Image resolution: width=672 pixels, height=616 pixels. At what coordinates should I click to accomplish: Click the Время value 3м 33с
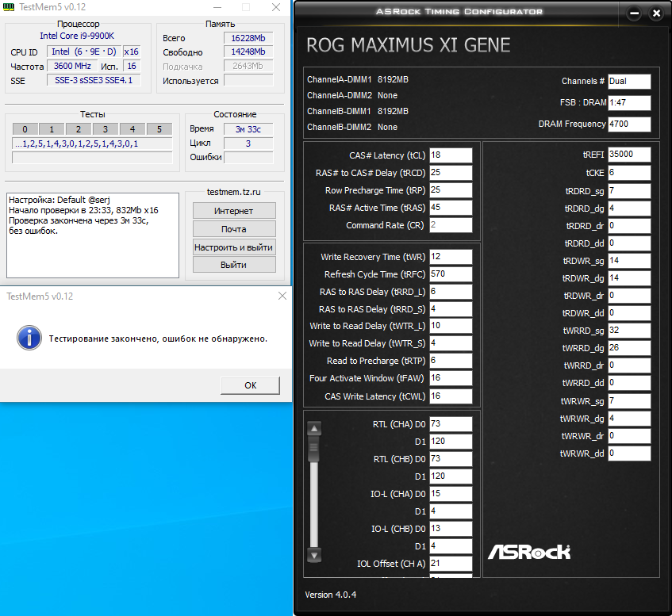pos(248,129)
